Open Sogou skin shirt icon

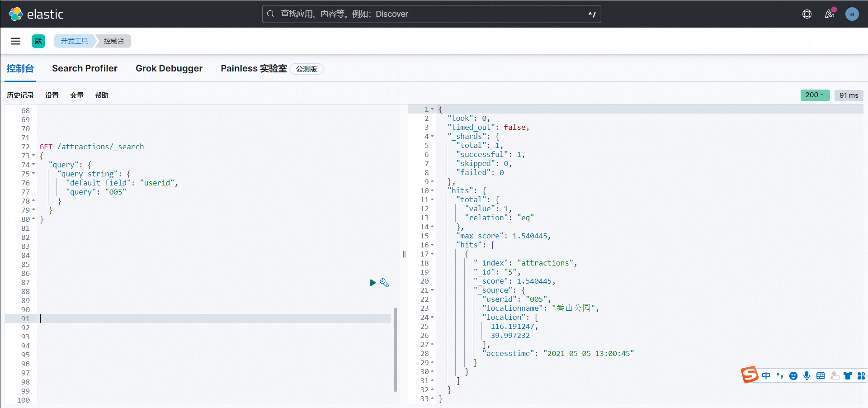848,376
